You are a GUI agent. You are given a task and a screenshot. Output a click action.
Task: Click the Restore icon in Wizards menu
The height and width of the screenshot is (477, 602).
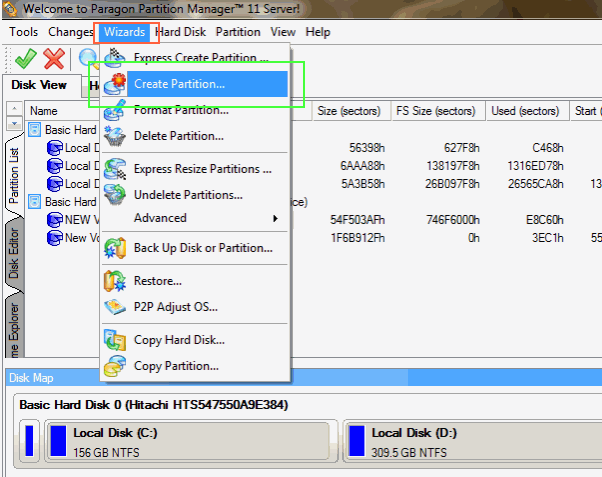116,281
